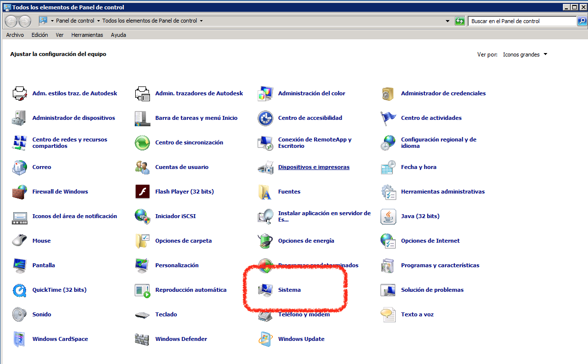Open the Programas y características link
Screen dimensions: 588x364
[440, 265]
